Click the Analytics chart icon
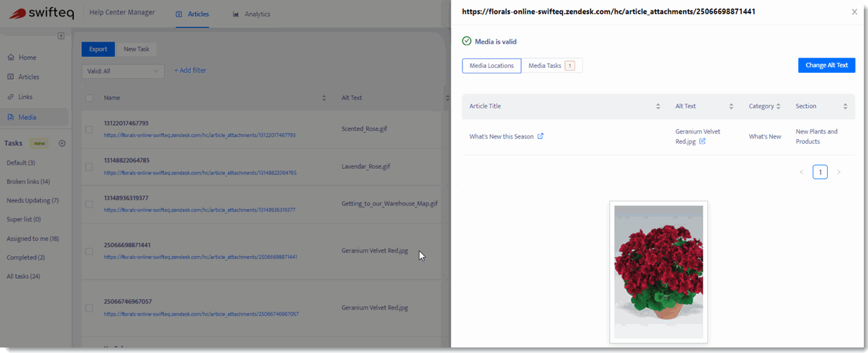 pos(236,14)
